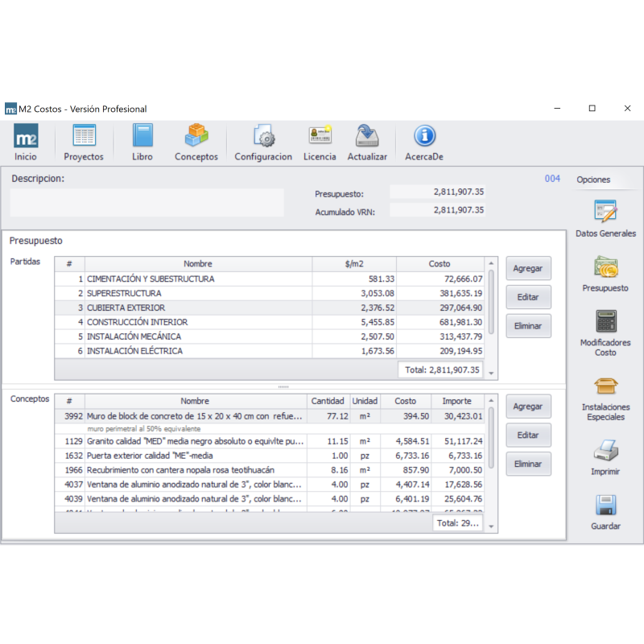This screenshot has height=644, width=644.
Task: Click Editar next to the Partidas table
Action: pos(528,297)
